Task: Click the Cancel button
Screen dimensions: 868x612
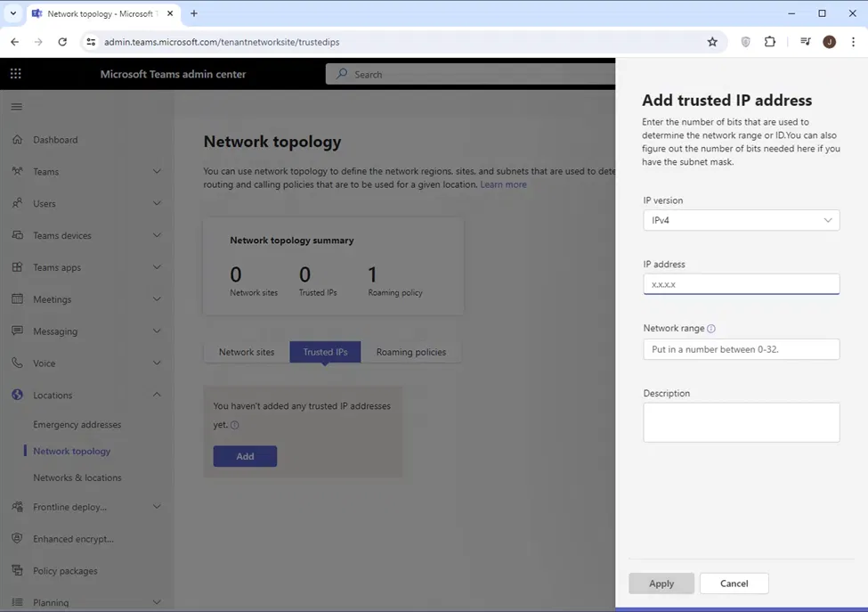Action: pyautogui.click(x=734, y=583)
